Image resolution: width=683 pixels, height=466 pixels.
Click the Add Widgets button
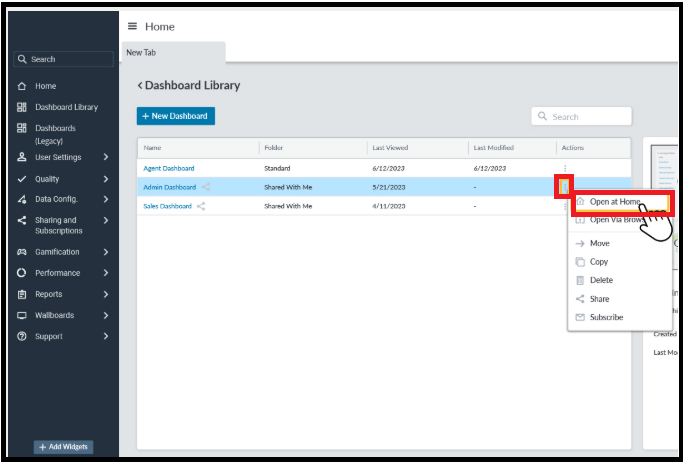(x=64, y=447)
